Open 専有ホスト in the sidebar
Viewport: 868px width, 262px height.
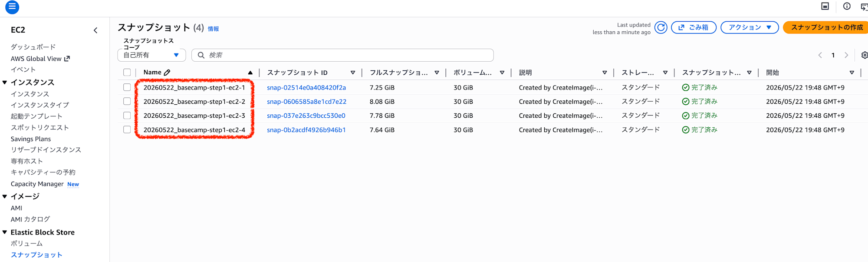coord(27,161)
